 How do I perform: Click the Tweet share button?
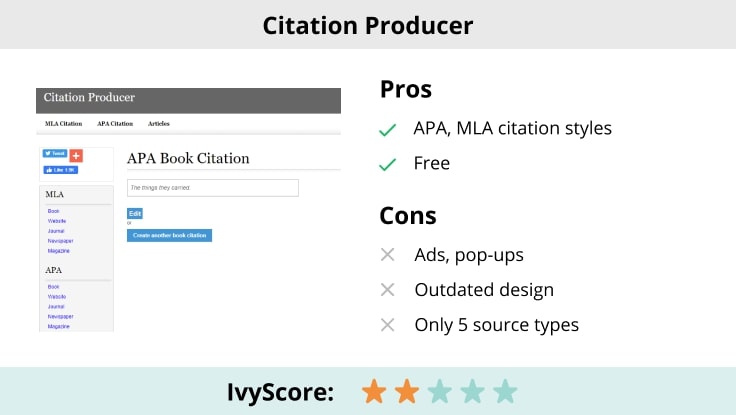tap(55, 154)
